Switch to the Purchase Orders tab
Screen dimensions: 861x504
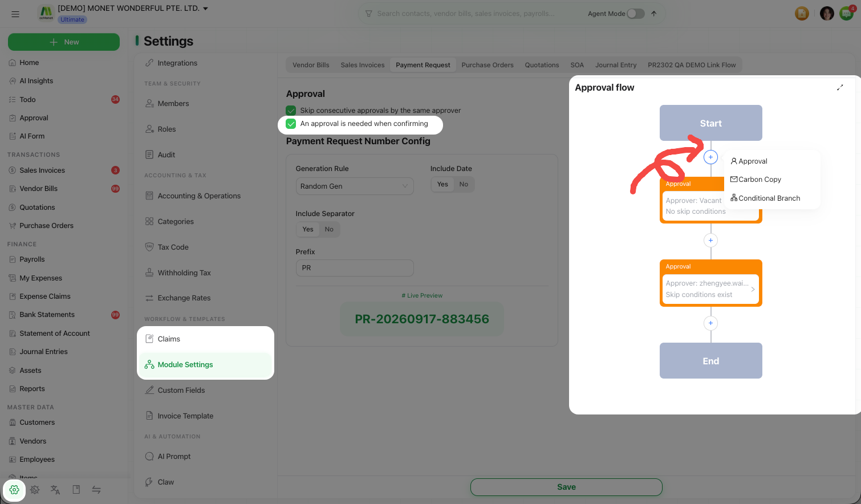488,65
